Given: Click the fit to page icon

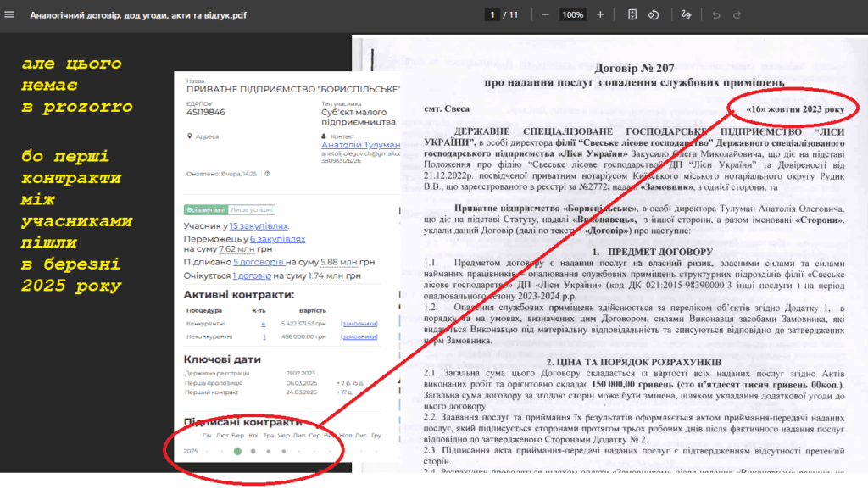Looking at the screenshot, I should pos(632,15).
